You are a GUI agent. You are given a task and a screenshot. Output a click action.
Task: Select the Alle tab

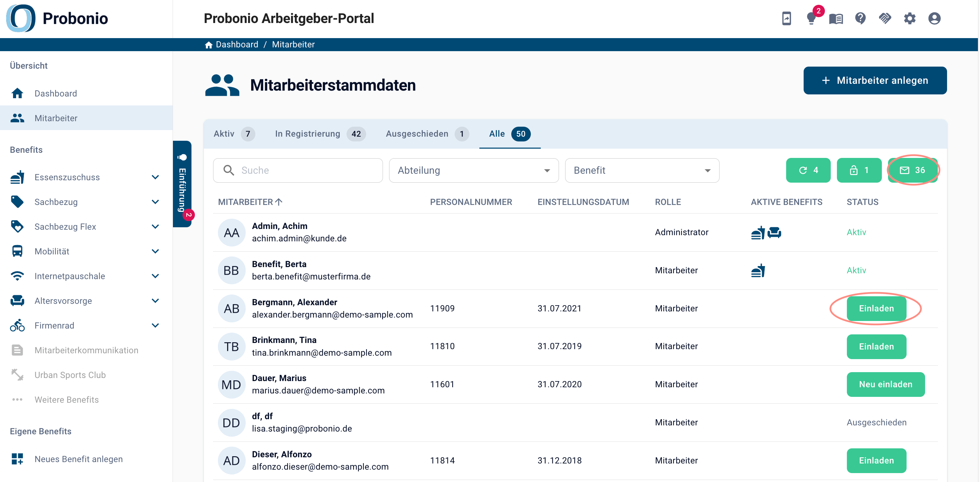tap(510, 134)
